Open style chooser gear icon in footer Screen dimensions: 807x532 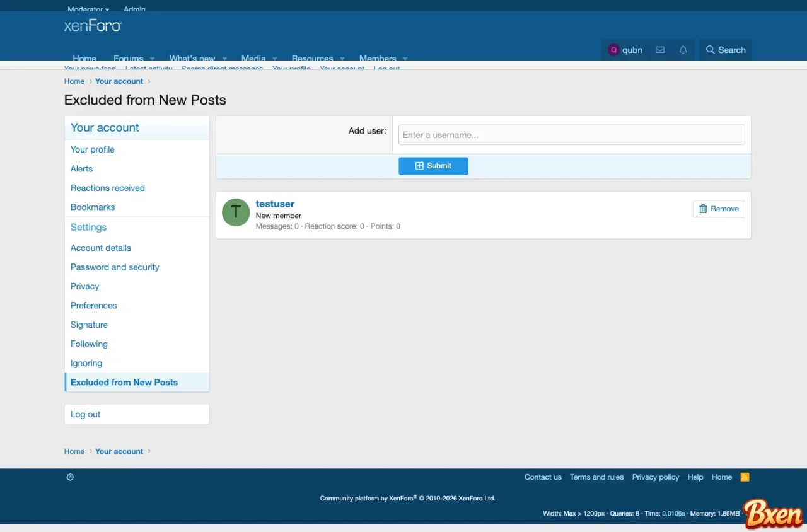[70, 477]
